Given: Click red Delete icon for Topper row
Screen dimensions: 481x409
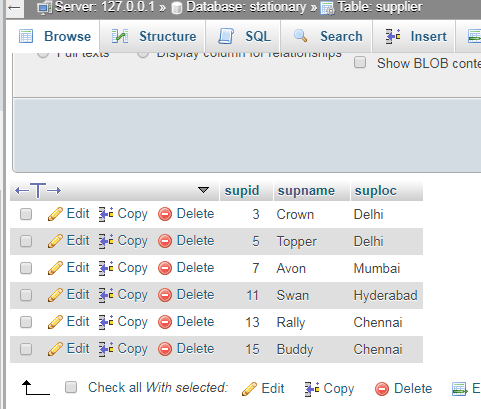Looking at the screenshot, I should [165, 241].
